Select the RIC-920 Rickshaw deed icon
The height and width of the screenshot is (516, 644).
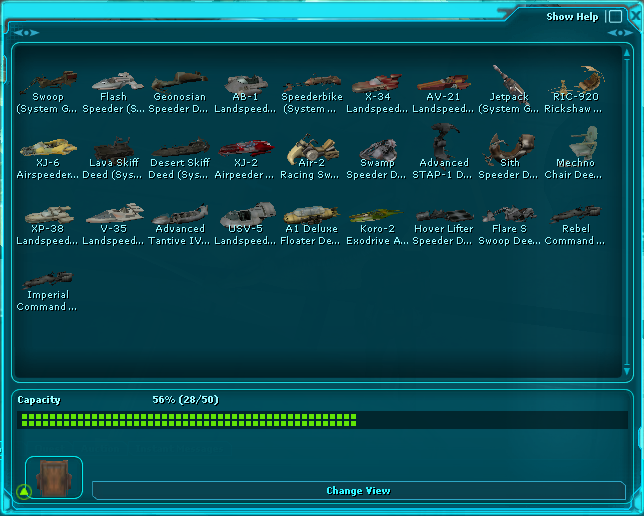coord(577,80)
